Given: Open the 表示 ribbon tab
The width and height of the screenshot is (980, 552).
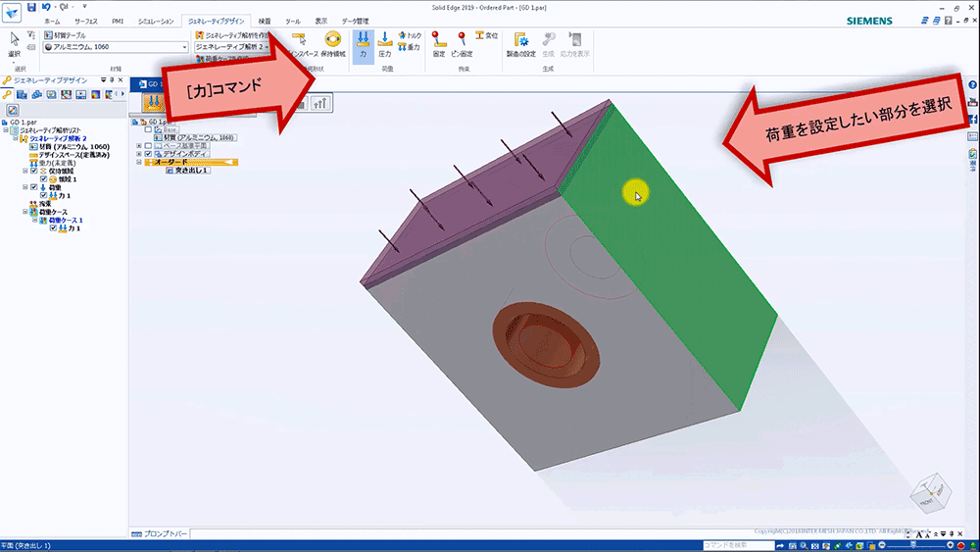Looking at the screenshot, I should tap(320, 22).
